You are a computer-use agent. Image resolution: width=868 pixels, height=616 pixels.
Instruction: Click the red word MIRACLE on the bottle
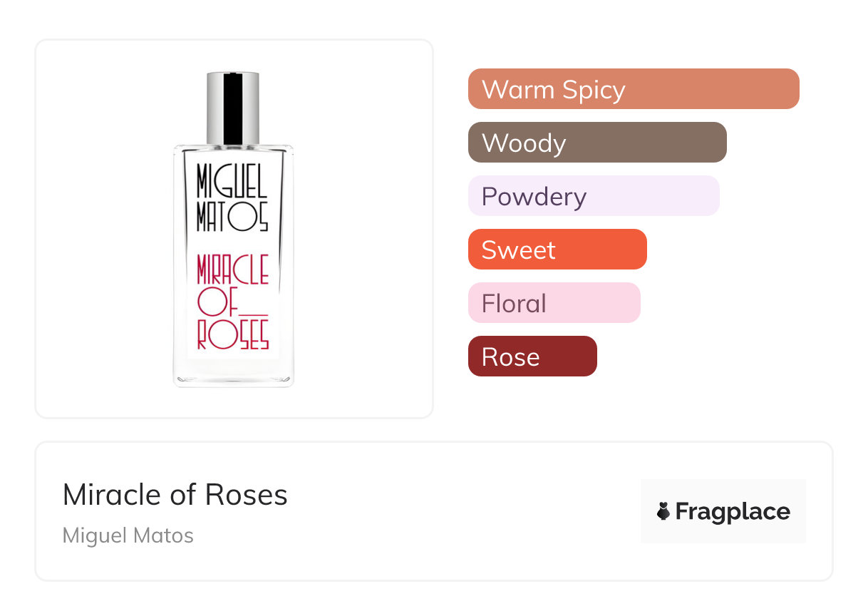pyautogui.click(x=232, y=269)
